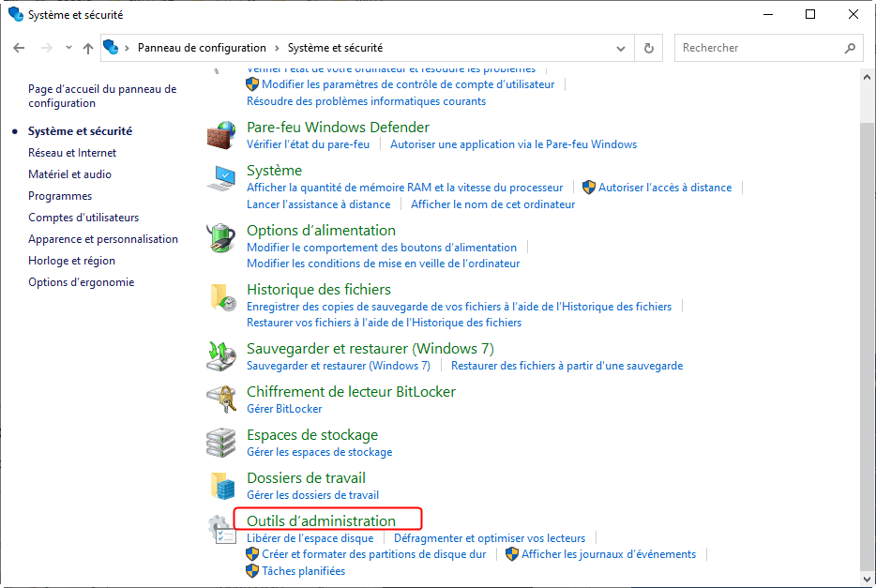This screenshot has width=876, height=588.
Task: Click Autoriser une application via le Pare-feu Windows
Action: (x=513, y=144)
